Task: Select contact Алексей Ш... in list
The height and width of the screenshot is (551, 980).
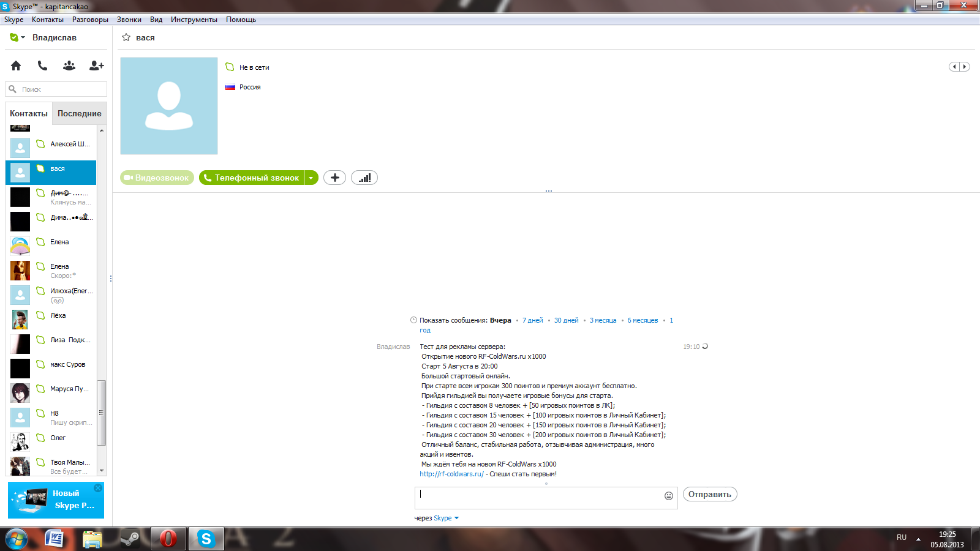Action: [x=51, y=148]
